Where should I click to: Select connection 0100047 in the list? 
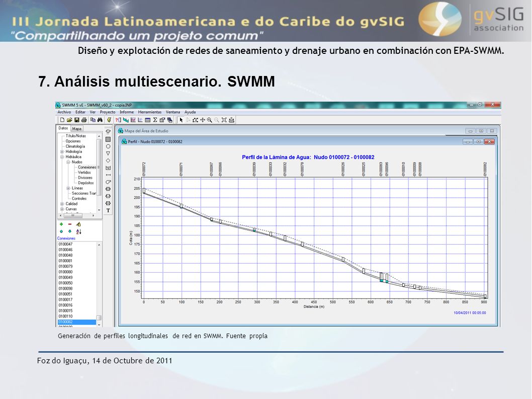(65, 244)
